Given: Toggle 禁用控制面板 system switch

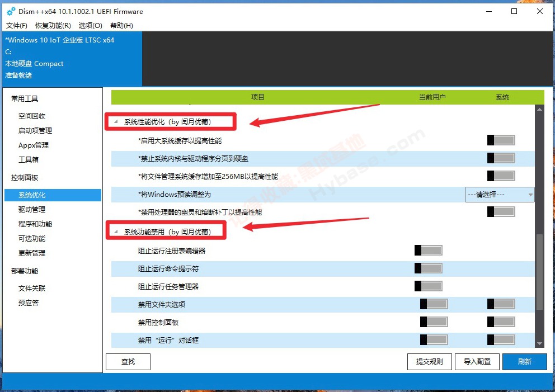Looking at the screenshot, I should pyautogui.click(x=501, y=322).
